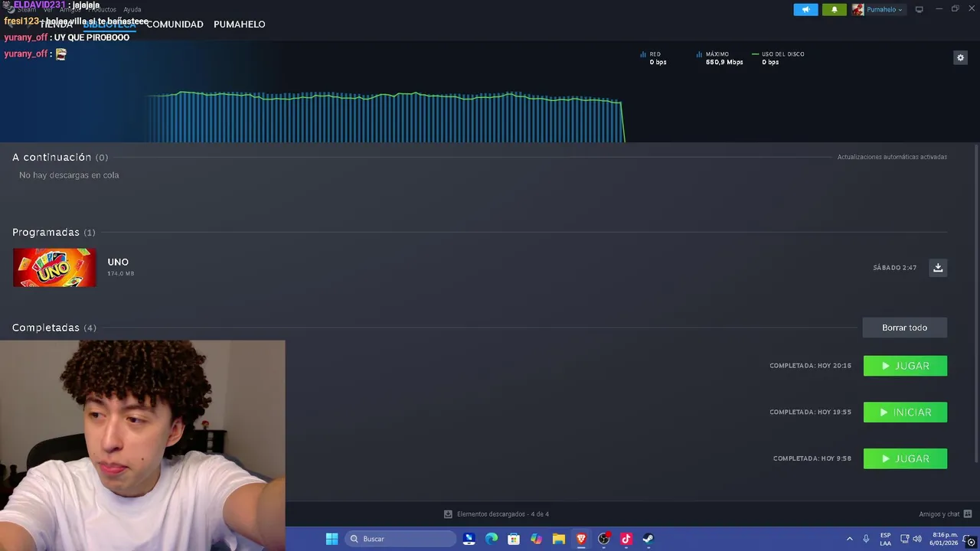Open Steam announcements megaphone button
Viewport: 980px width, 551px height.
pyautogui.click(x=805, y=9)
